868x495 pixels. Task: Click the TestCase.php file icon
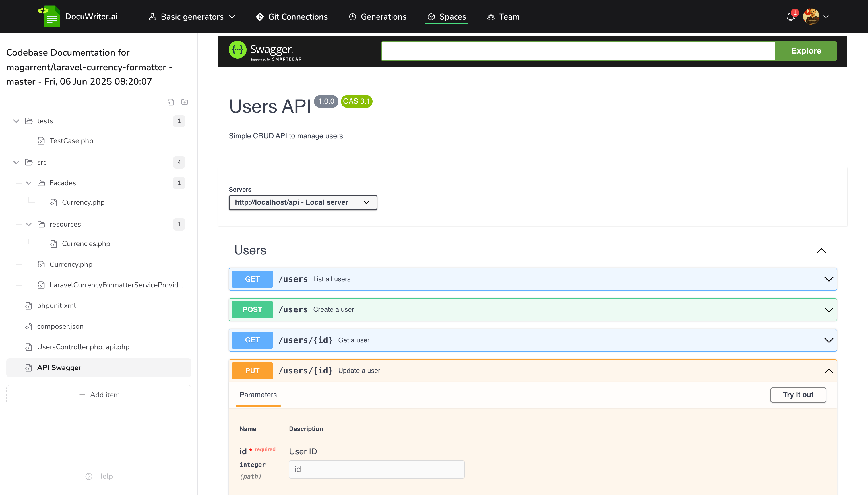41,141
